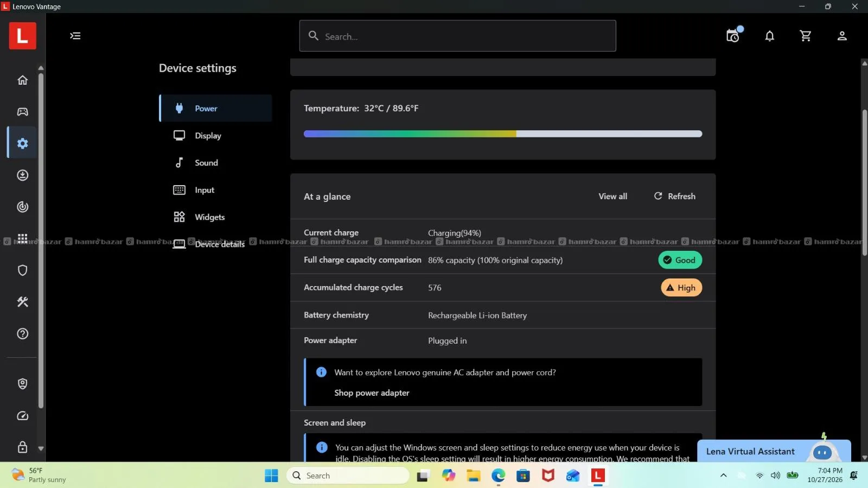
Task: Select the Device settings gear icon
Action: pos(22,143)
